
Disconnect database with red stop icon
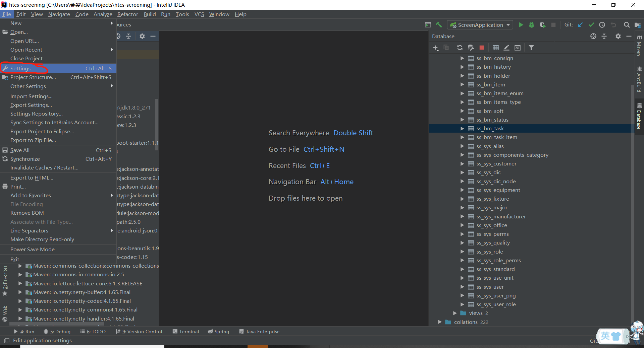tap(482, 48)
